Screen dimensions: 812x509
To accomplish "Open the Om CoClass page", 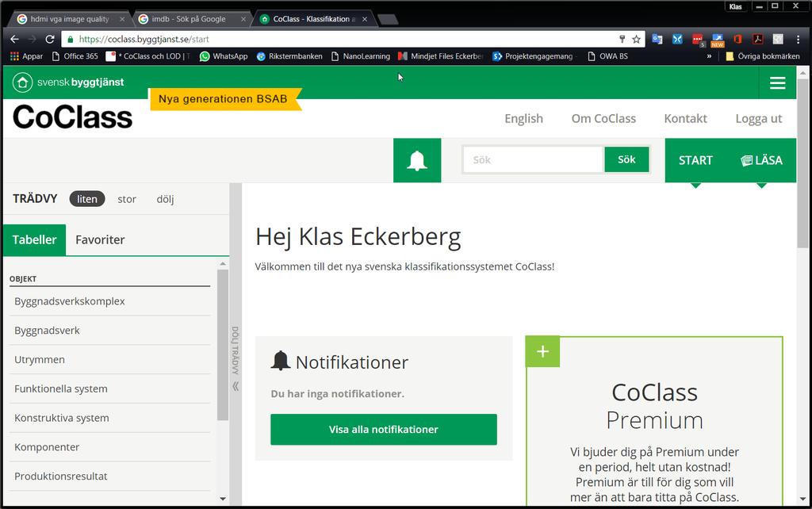I will click(x=603, y=119).
